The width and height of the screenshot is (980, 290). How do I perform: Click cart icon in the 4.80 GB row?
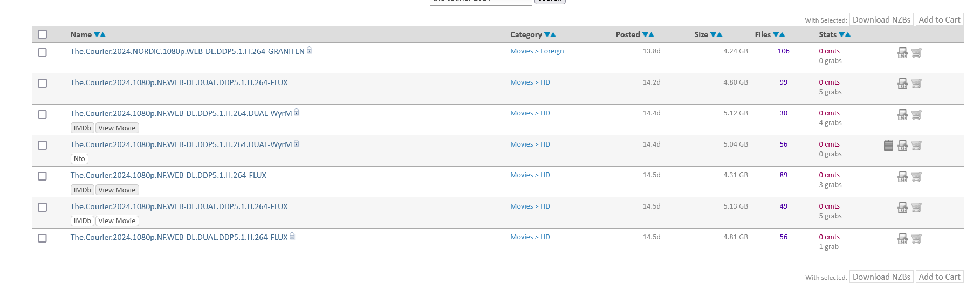(x=916, y=84)
